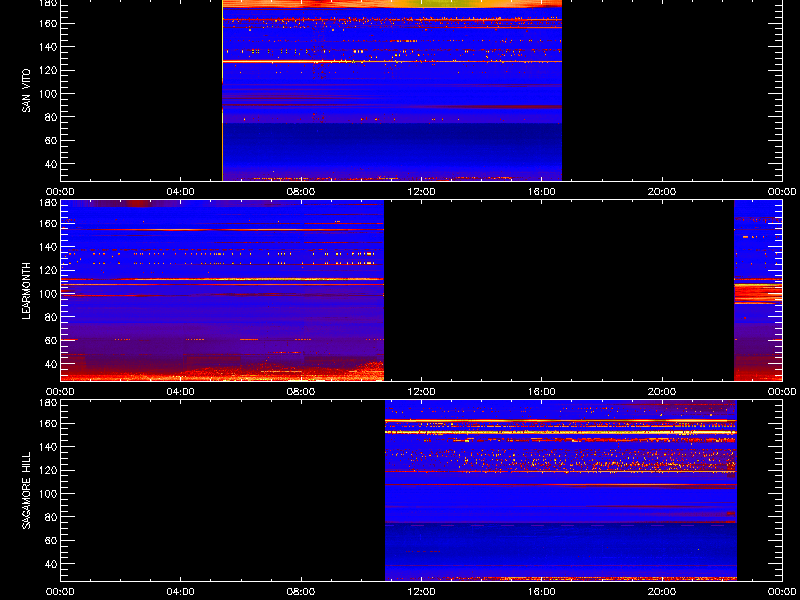
Task: Click 08:00 on the Learmonth time axis
Action: 301,392
